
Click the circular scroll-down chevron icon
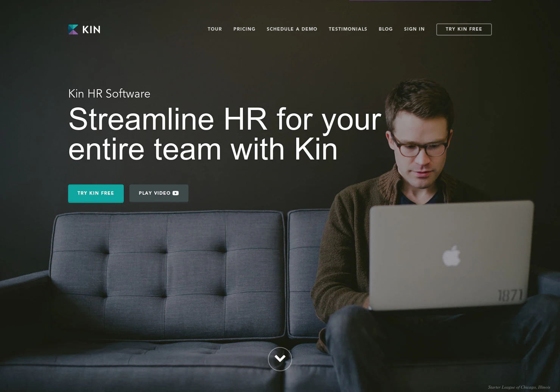click(x=280, y=359)
